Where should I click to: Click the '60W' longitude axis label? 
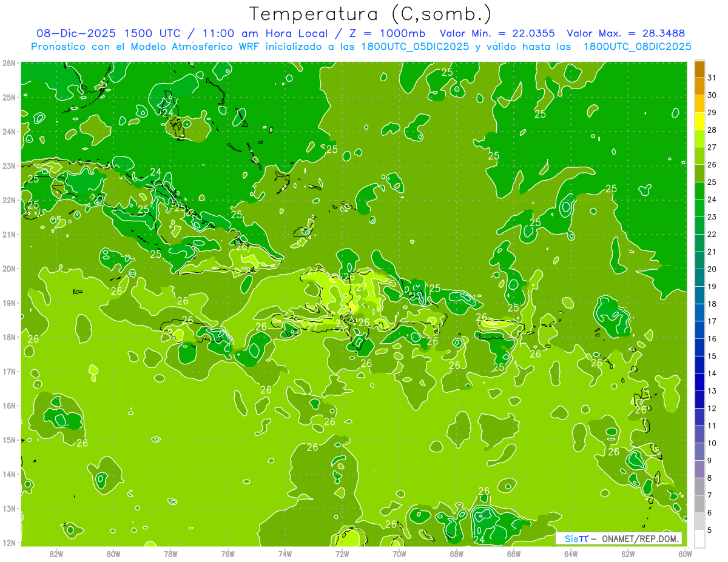pyautogui.click(x=685, y=554)
